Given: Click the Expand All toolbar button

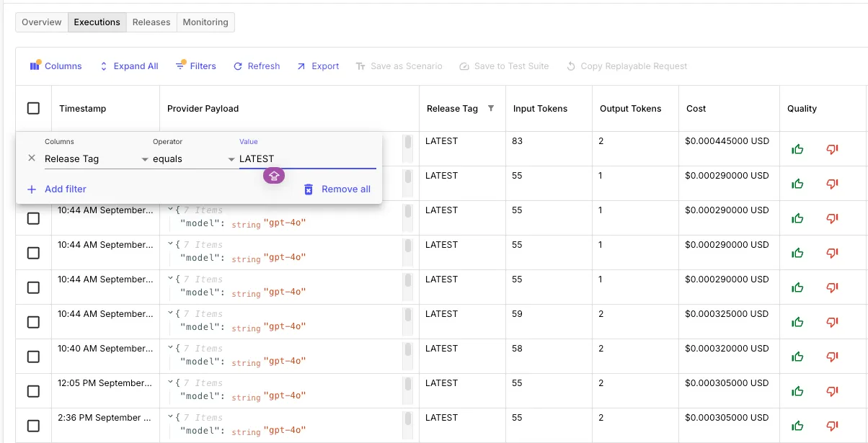Looking at the screenshot, I should coord(128,66).
